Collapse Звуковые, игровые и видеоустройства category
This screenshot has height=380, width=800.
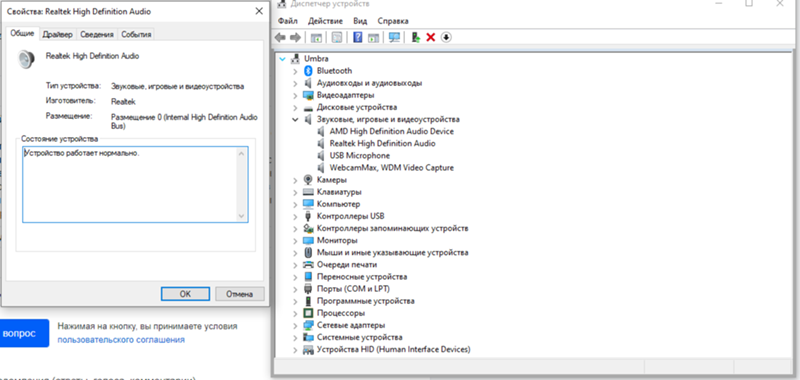click(x=295, y=119)
